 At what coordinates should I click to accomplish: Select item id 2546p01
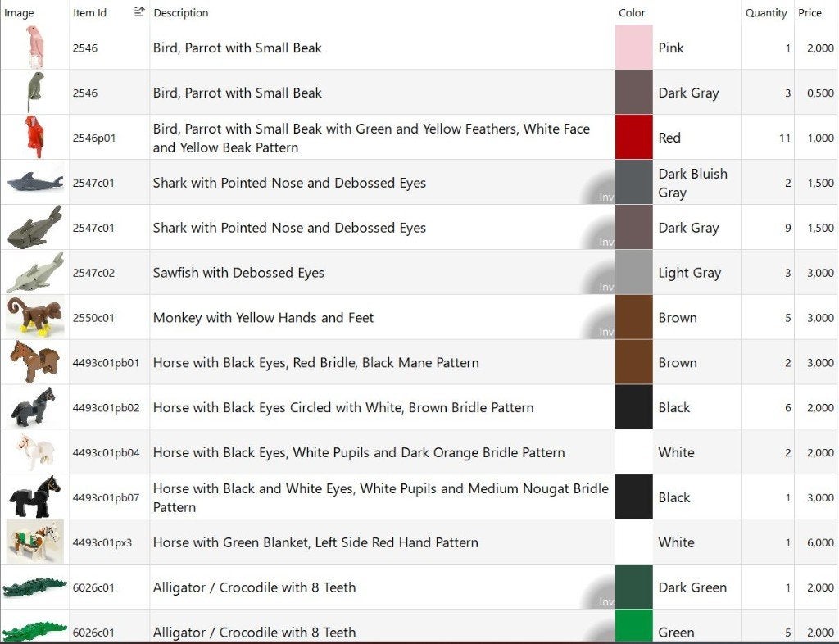tap(94, 138)
